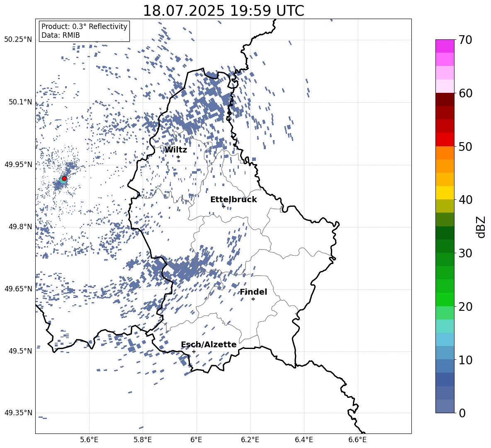The image size is (491, 448).
Task: Click the 70 colorbar tick label
Action: pyautogui.click(x=465, y=40)
